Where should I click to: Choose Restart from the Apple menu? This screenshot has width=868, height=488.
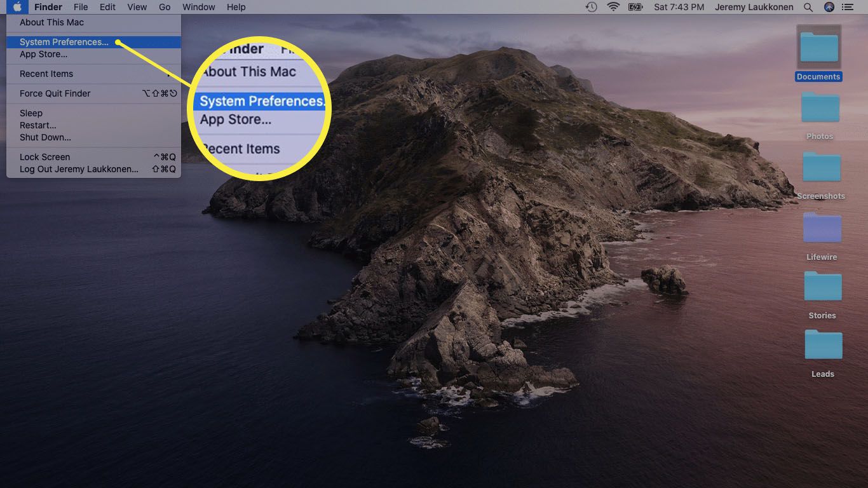coord(93,125)
